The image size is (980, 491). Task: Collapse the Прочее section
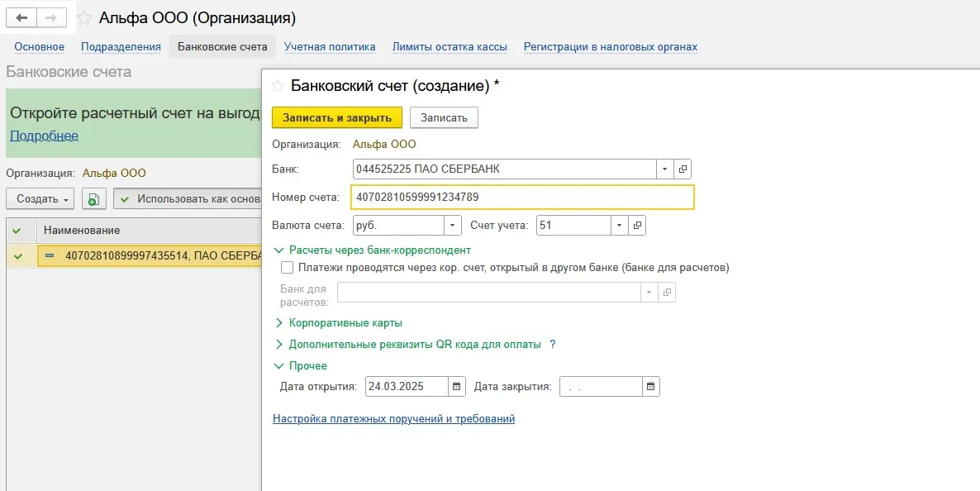click(279, 365)
